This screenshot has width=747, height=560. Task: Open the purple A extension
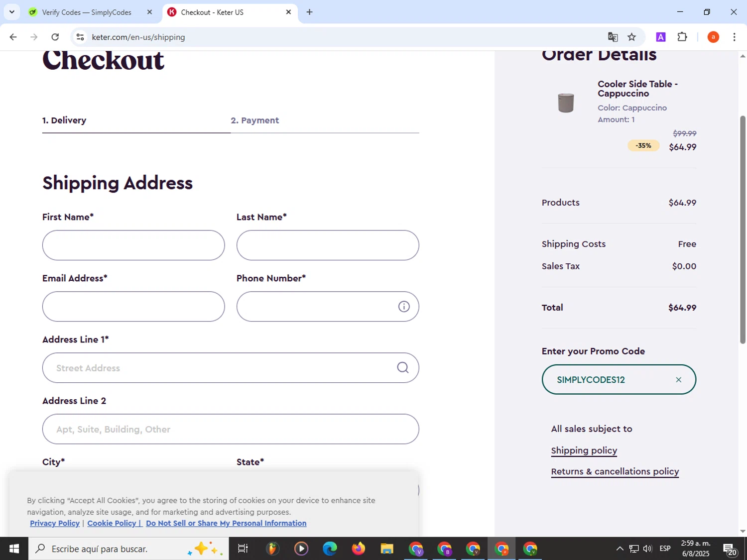pyautogui.click(x=661, y=37)
